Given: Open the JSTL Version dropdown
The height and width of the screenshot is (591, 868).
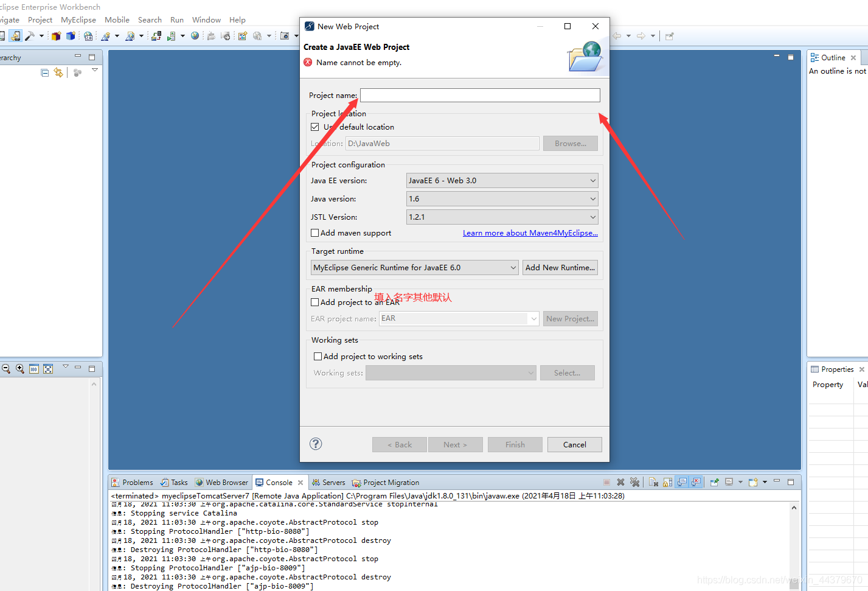Looking at the screenshot, I should point(502,217).
